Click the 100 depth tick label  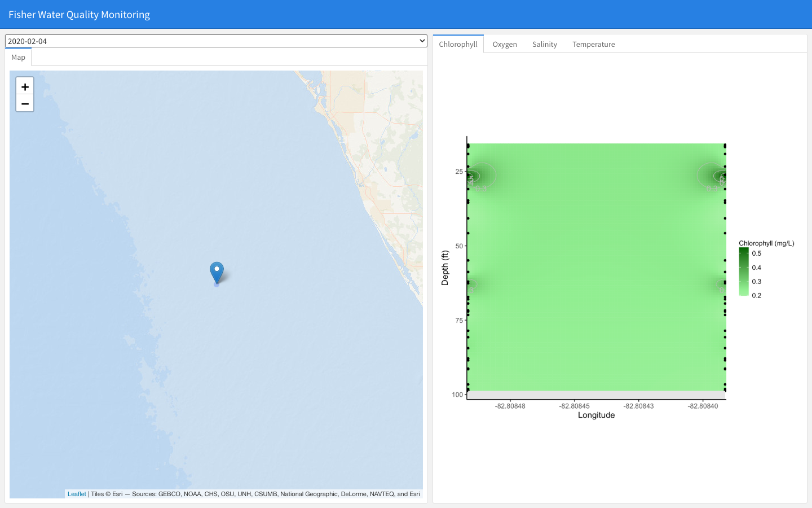[x=457, y=395]
